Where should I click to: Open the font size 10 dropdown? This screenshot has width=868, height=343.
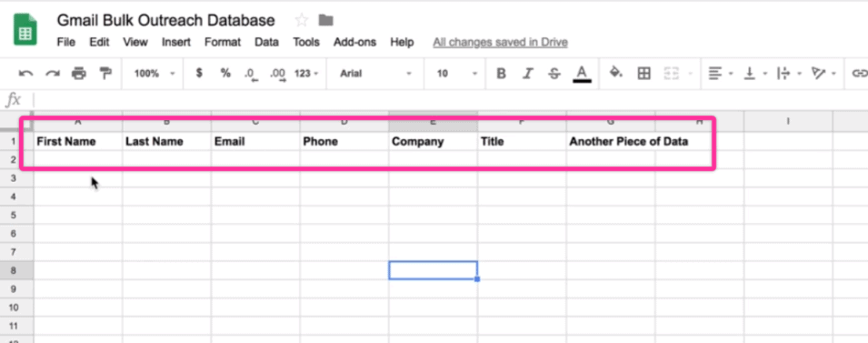pos(456,73)
